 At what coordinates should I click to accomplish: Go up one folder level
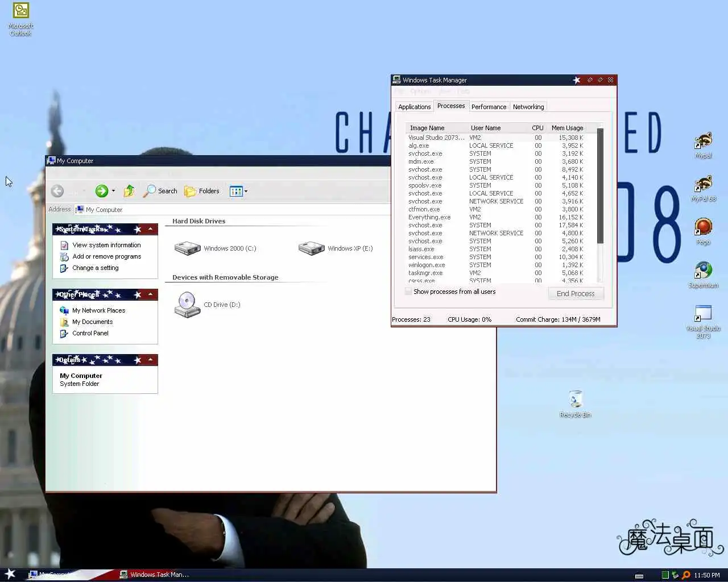130,191
